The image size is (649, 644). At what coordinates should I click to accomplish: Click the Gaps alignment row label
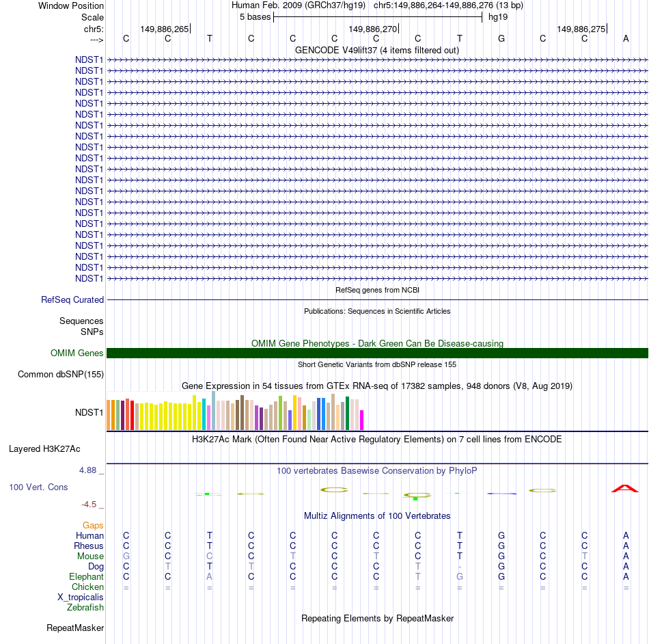click(93, 525)
